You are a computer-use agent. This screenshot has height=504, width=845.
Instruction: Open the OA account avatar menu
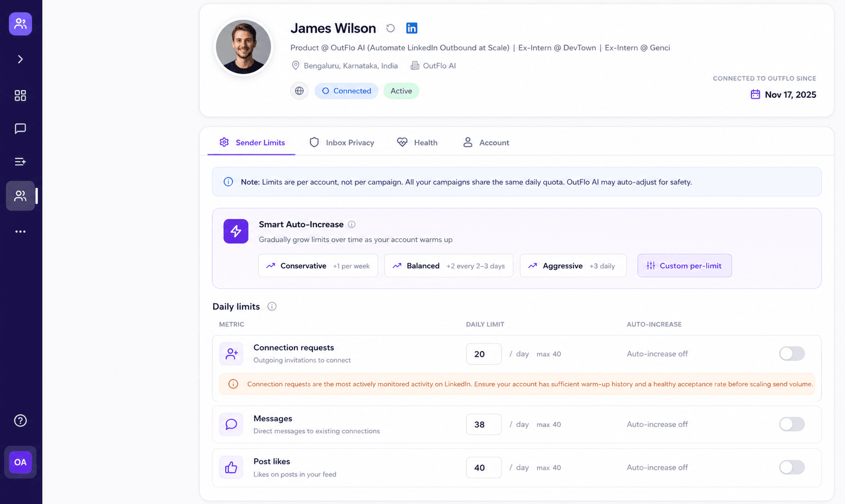tap(20, 462)
